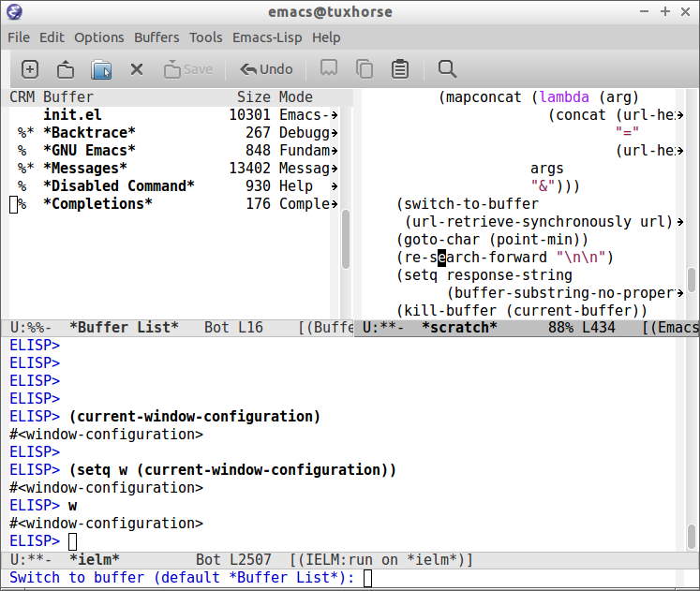Image resolution: width=700 pixels, height=591 pixels.
Task: Click the scratch window scrollbar thumb
Action: tap(692, 280)
